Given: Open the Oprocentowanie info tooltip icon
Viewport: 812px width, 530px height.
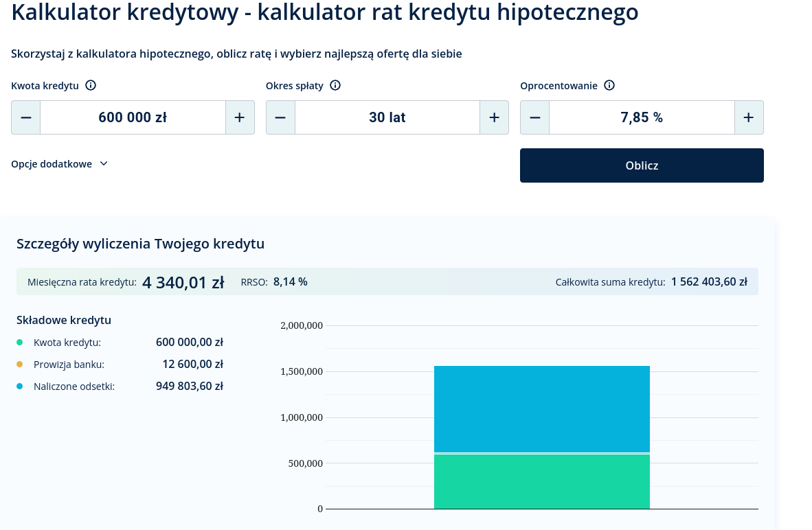Looking at the screenshot, I should (x=609, y=86).
